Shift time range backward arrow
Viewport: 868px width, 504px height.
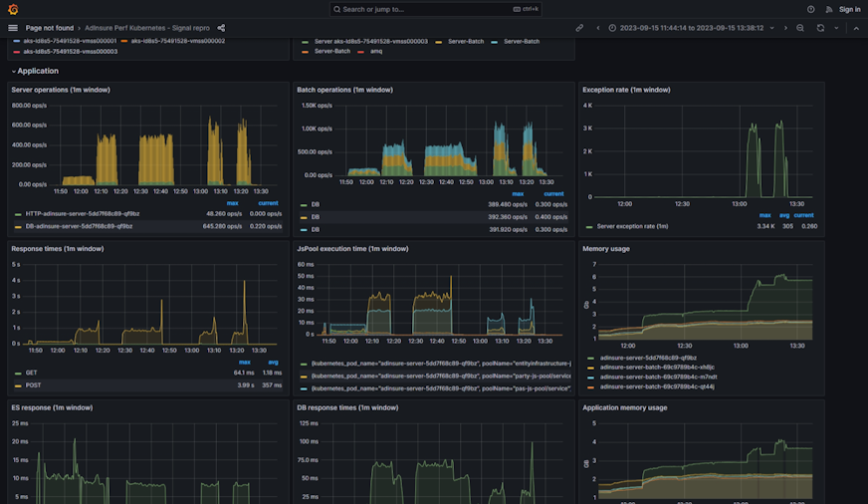point(598,28)
